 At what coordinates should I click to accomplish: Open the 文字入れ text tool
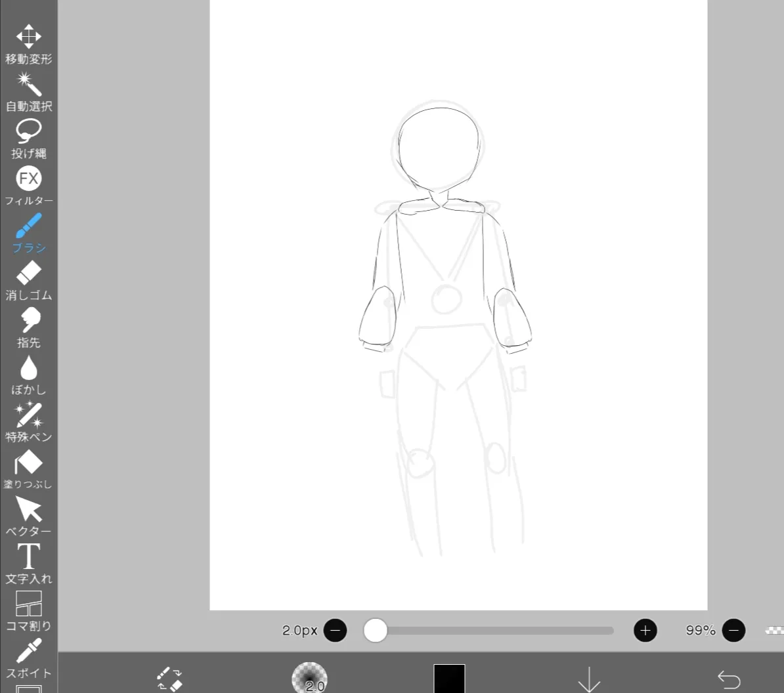(28, 564)
